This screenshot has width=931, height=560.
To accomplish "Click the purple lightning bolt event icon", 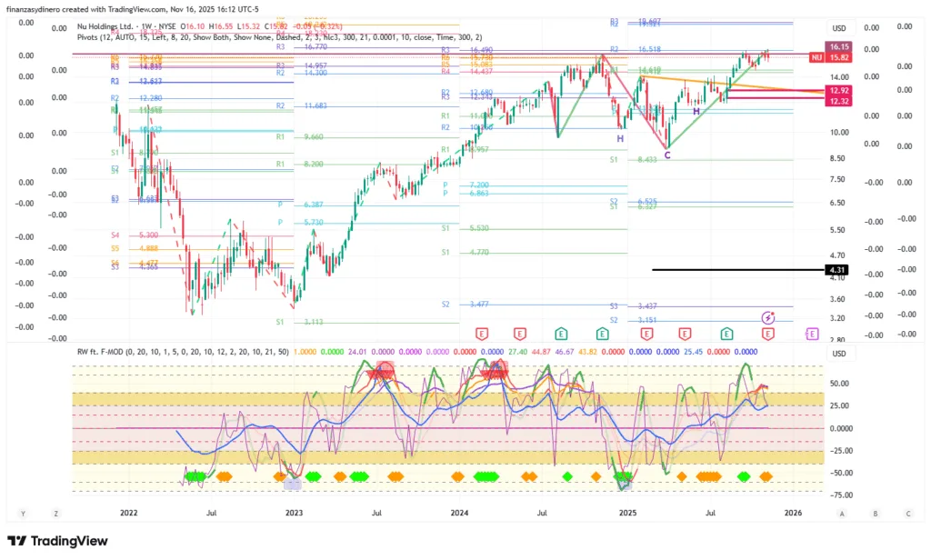I will click(x=768, y=317).
